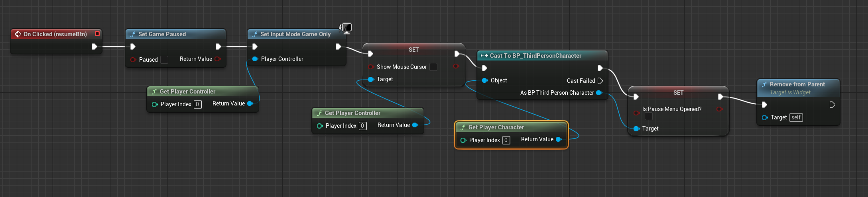Tick the Is Pause Menu Opened? checkbox
868x197 pixels.
click(649, 116)
